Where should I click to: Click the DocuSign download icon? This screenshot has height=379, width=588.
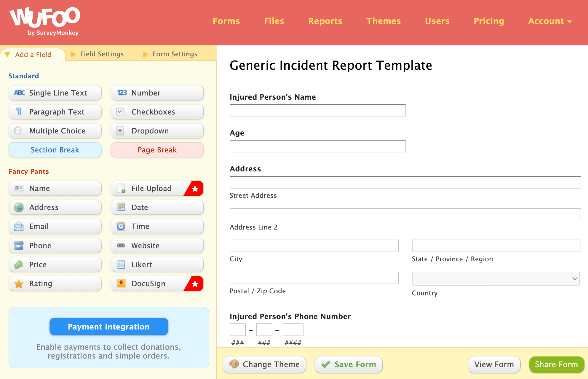coord(121,284)
